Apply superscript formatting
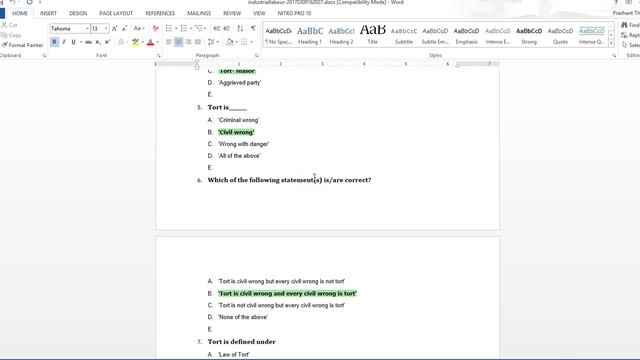The width and height of the screenshot is (640, 360). 108,42
